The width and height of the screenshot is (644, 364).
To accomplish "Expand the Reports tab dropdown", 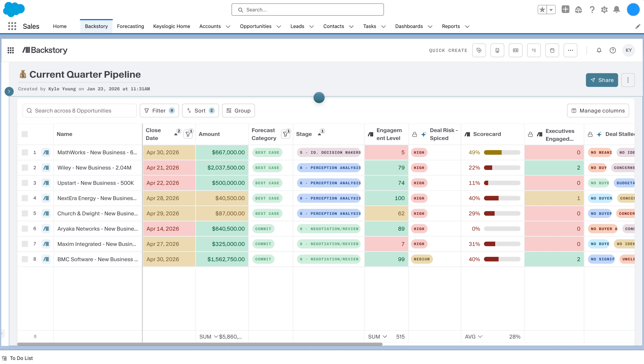I will 467,26.
